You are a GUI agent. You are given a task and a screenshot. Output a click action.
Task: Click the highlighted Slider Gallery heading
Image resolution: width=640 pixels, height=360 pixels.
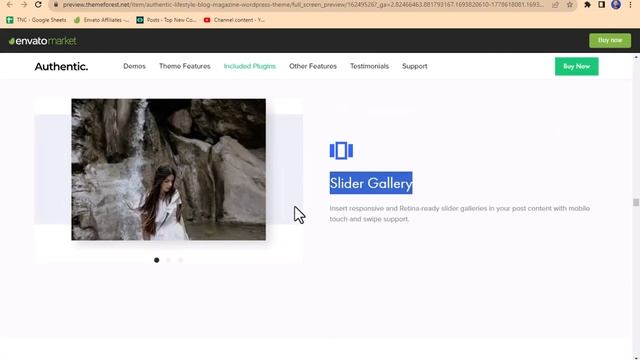pos(371,183)
